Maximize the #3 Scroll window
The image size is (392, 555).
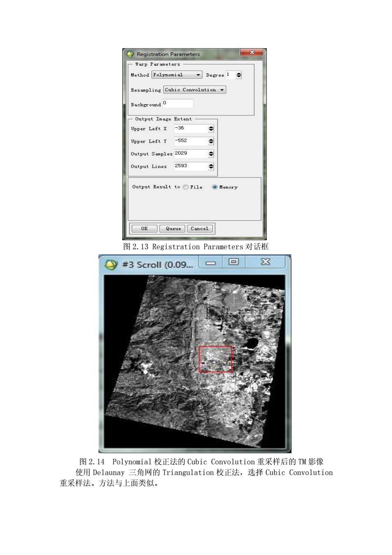[233, 262]
